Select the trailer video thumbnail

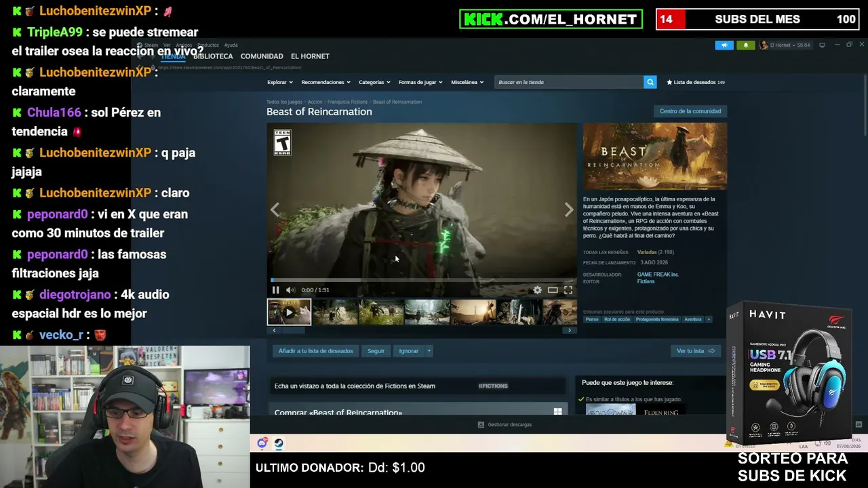pyautogui.click(x=289, y=312)
